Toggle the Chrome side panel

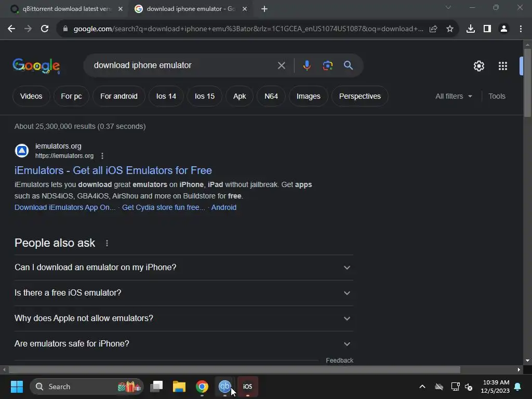click(487, 29)
